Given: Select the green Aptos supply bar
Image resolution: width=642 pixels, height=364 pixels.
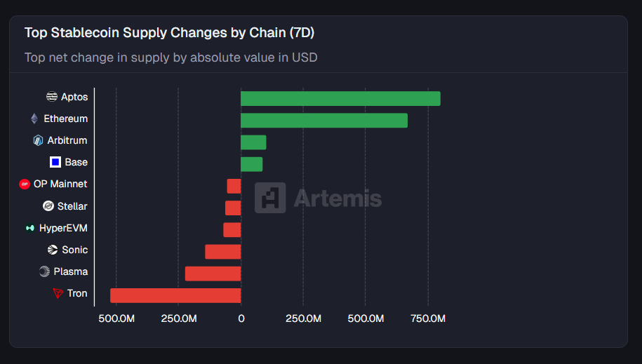Looking at the screenshot, I should click(x=340, y=99).
